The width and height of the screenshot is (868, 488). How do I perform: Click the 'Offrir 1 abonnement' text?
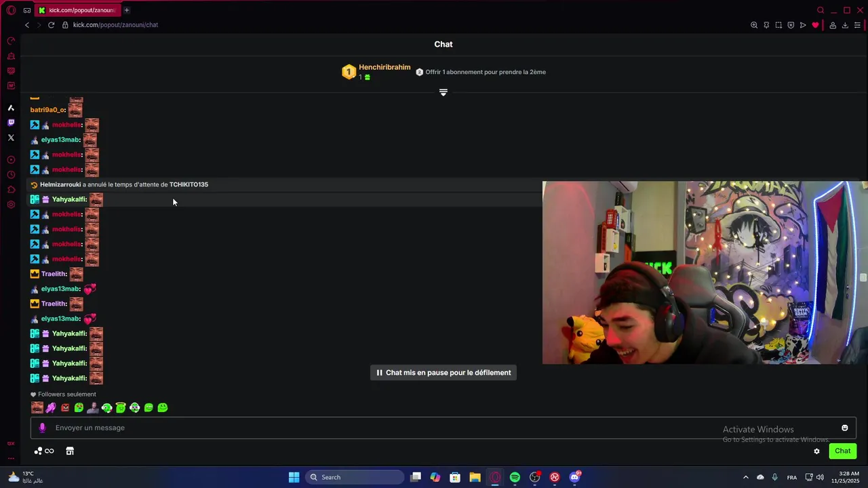486,72
